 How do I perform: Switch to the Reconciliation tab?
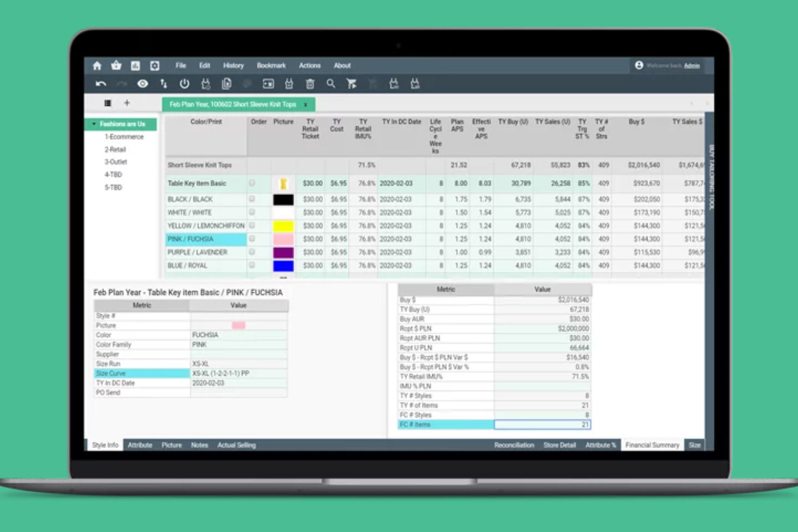(514, 445)
